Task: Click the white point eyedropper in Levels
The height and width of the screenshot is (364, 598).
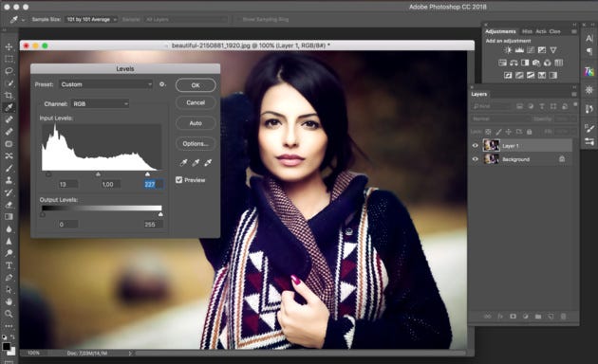Action: [208, 163]
